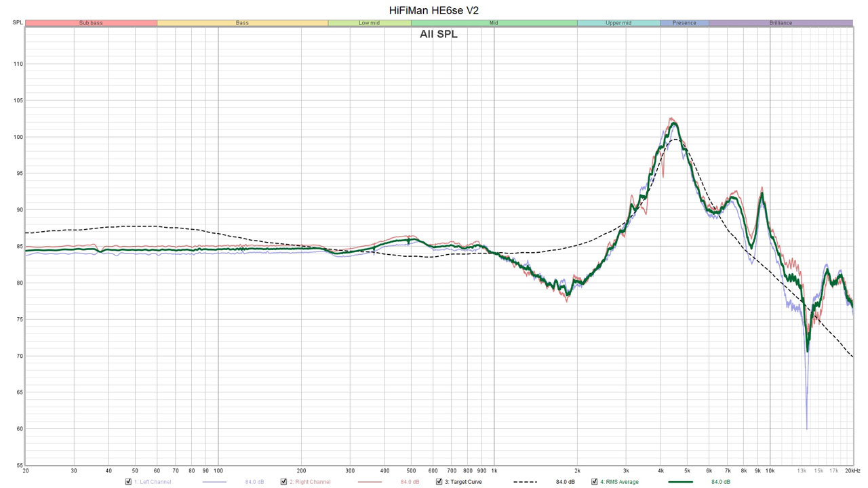Select the Bass frequency band

tap(242, 23)
